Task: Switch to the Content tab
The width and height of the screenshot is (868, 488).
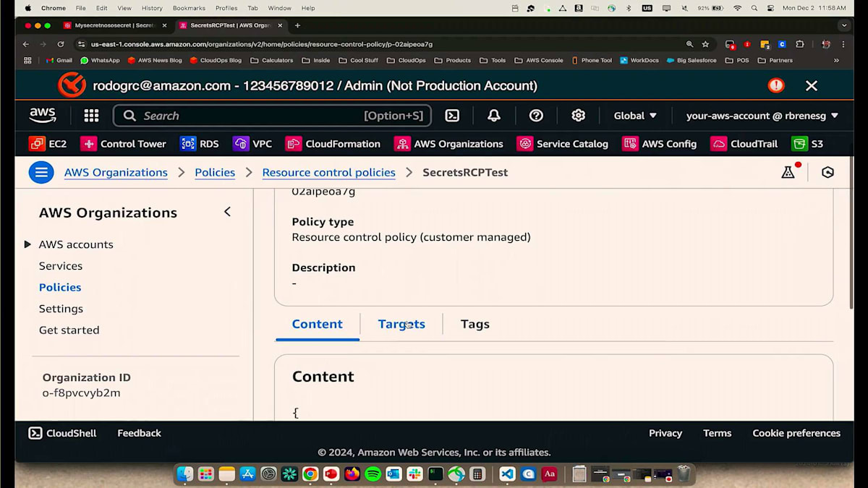Action: 318,324
